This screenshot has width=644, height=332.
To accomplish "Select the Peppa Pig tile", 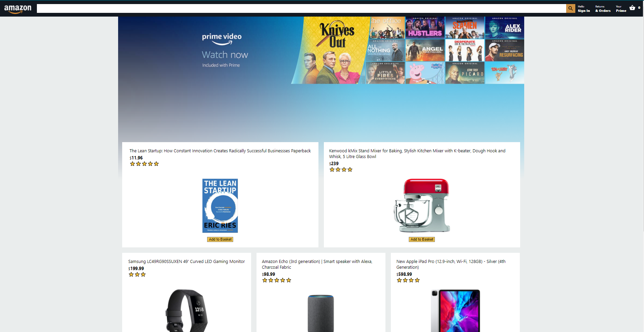I will click(x=425, y=73).
